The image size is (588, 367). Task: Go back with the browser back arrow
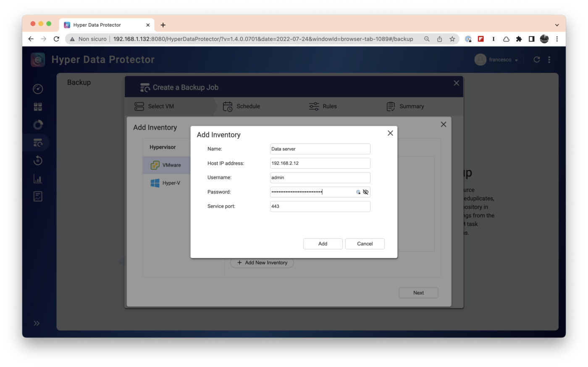point(31,39)
